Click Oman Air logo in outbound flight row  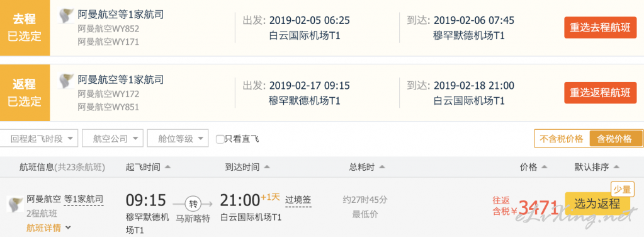67,16
